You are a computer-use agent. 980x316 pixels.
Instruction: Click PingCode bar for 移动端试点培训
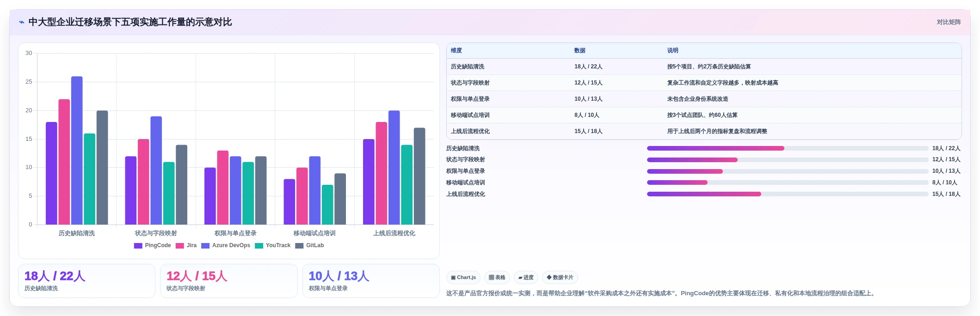290,202
